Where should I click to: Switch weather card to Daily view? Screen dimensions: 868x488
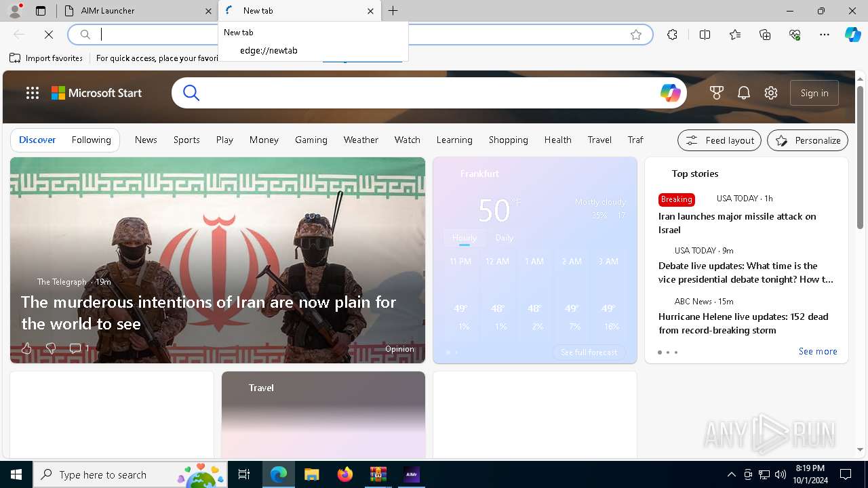[504, 238]
